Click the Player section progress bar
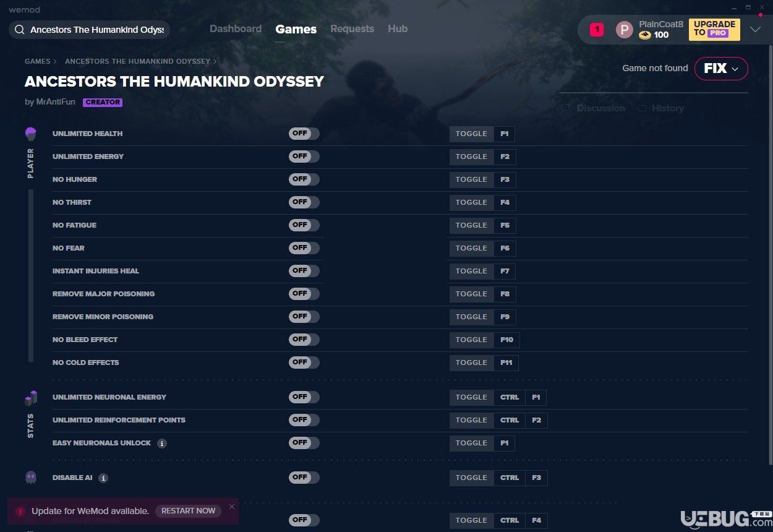This screenshot has height=532, width=773. point(31,275)
